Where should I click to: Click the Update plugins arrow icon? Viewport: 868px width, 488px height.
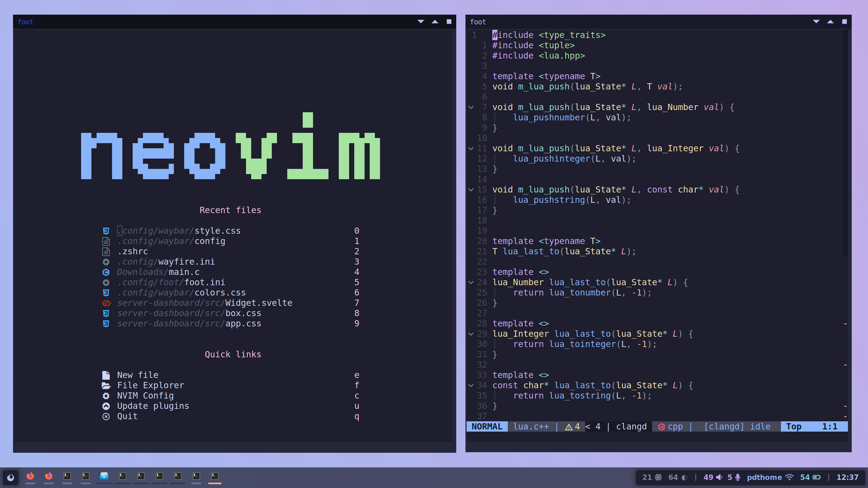coord(106,406)
